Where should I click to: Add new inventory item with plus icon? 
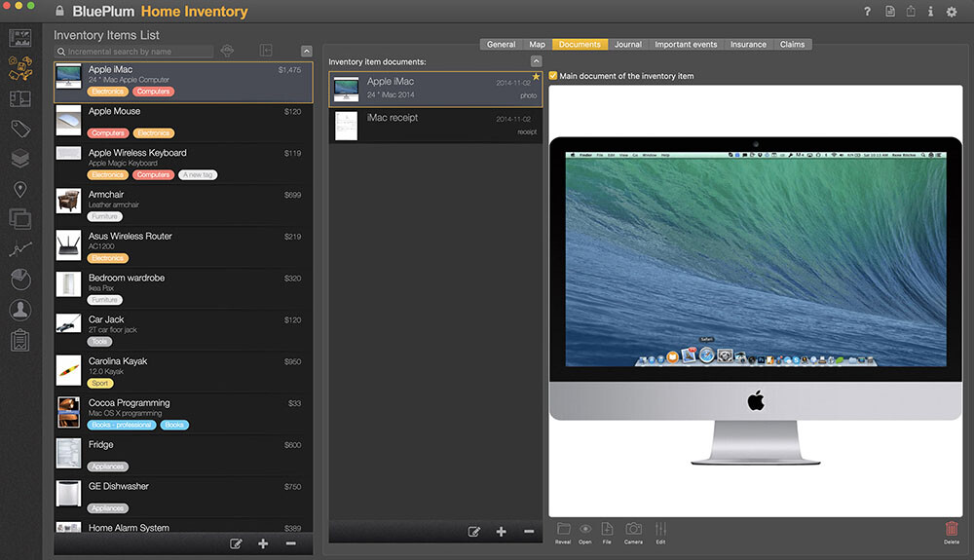pyautogui.click(x=263, y=543)
